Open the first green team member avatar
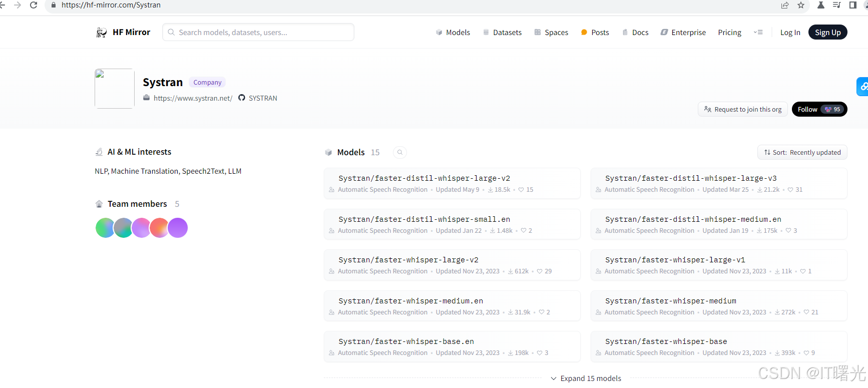The width and height of the screenshot is (868, 388). tap(105, 228)
